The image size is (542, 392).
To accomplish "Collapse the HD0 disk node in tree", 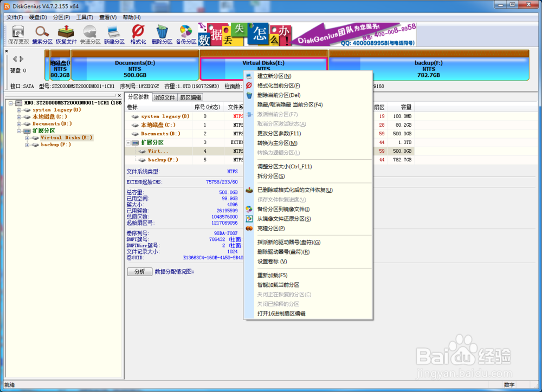I will click(x=11, y=103).
